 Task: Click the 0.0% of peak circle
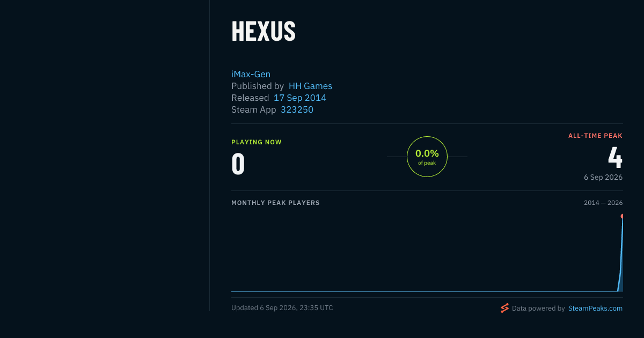[x=427, y=157]
